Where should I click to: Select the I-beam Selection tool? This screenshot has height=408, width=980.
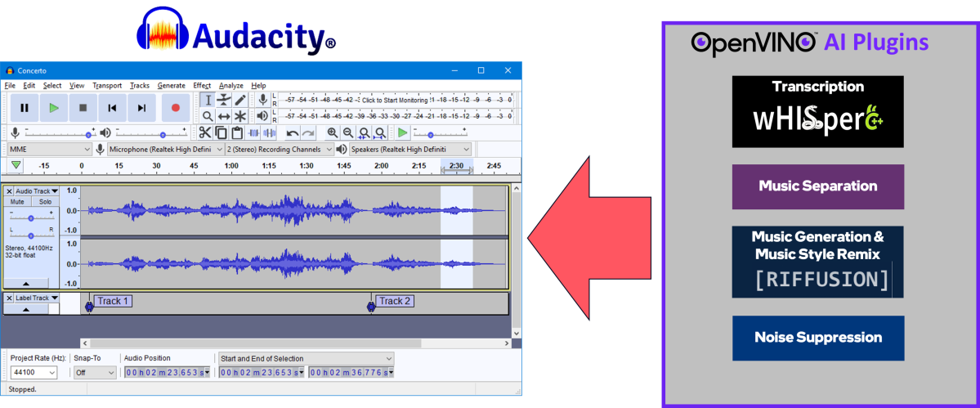pyautogui.click(x=208, y=100)
